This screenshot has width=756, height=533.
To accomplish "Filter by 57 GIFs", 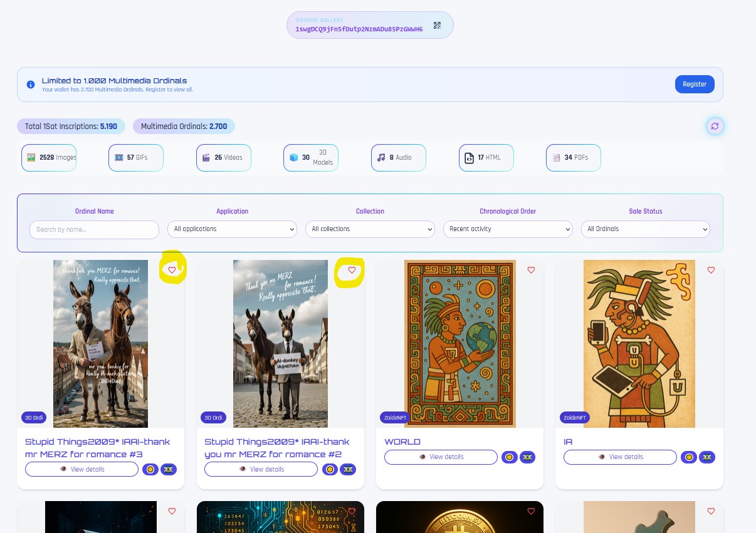I will click(x=136, y=158).
